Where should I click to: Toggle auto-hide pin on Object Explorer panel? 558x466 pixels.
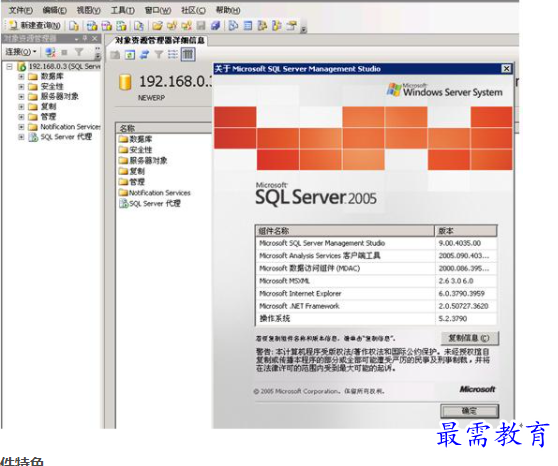pos(85,38)
